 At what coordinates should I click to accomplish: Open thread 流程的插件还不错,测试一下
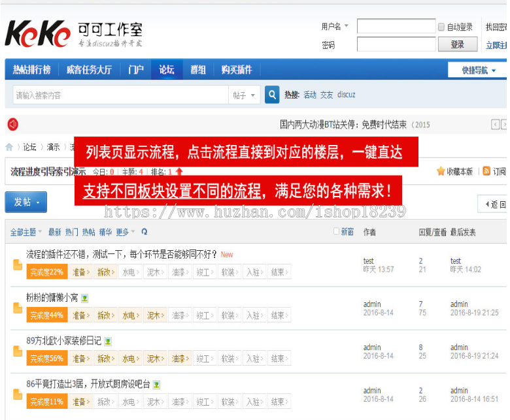(x=122, y=254)
